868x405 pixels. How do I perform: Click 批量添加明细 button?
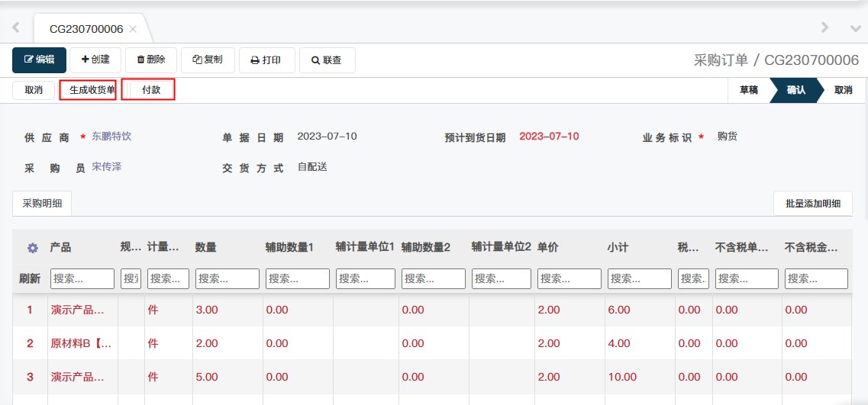[813, 204]
